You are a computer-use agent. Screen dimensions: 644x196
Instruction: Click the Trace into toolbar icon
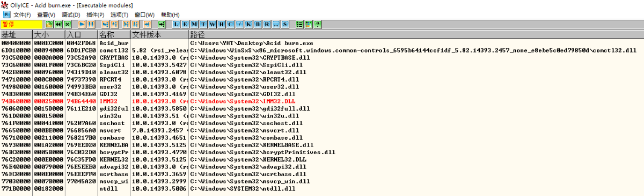pos(126,24)
